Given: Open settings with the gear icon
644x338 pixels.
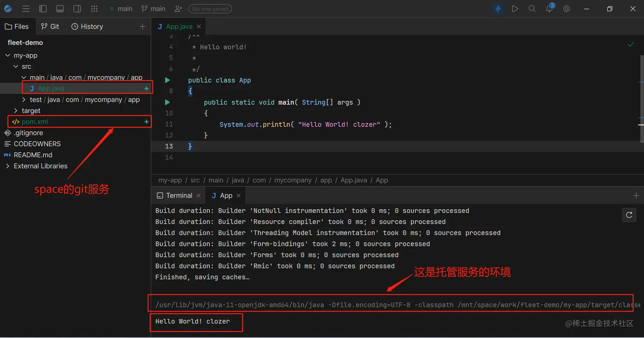Looking at the screenshot, I should 566,9.
